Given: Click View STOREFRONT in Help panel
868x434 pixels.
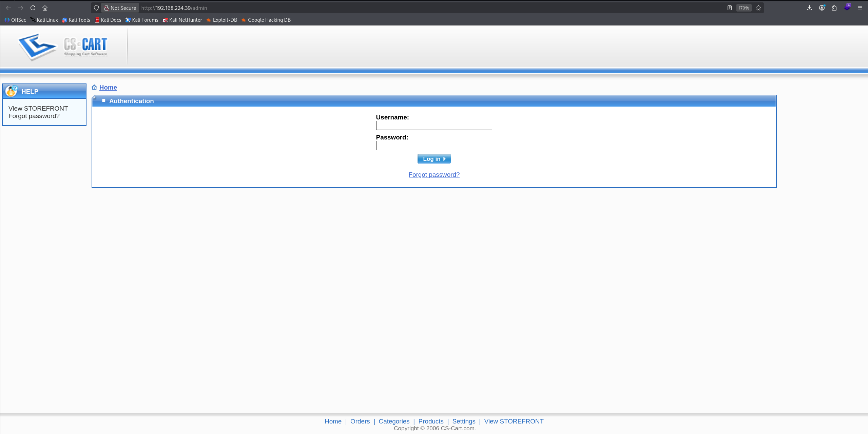Looking at the screenshot, I should click(38, 109).
